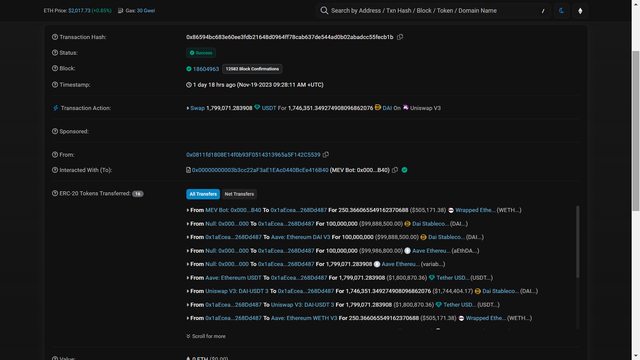The height and width of the screenshot is (360, 640).
Task: Open block 18604963
Action: pyautogui.click(x=206, y=69)
